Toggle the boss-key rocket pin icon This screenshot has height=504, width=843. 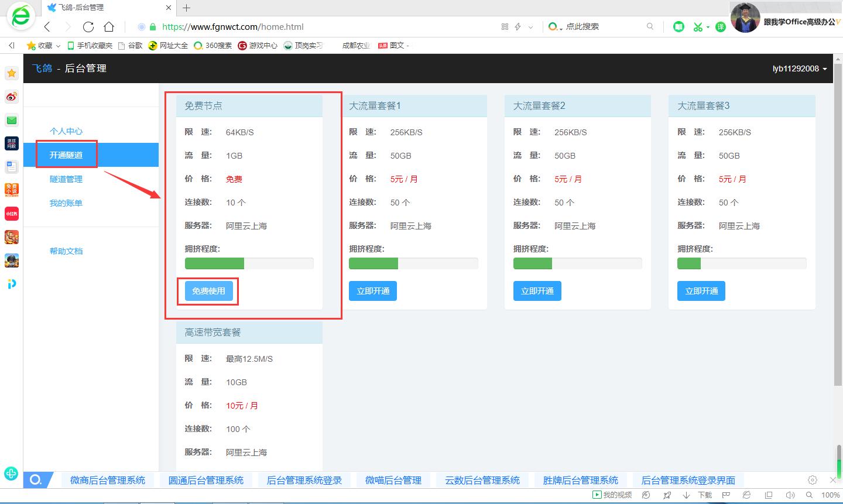pyautogui.click(x=667, y=495)
